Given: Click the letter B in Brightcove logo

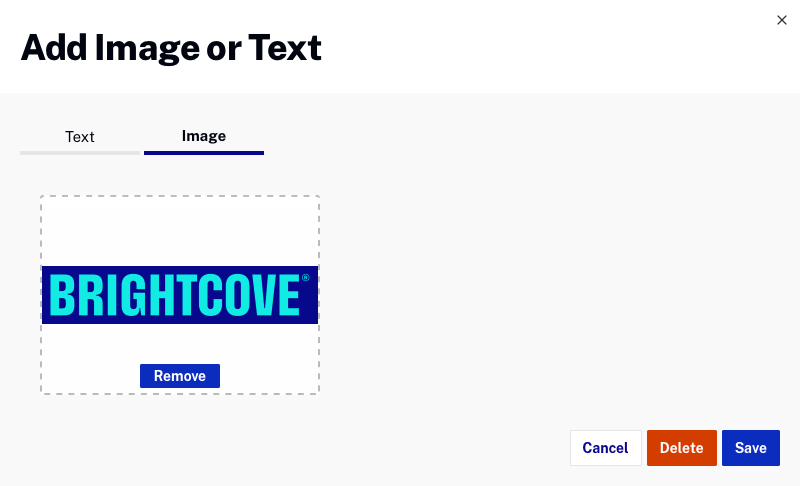Looking at the screenshot, I should coord(62,295).
